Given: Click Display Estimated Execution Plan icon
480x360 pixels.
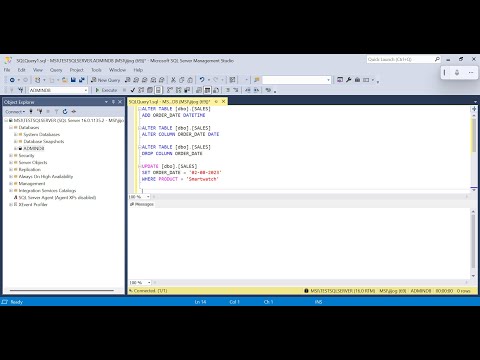Looking at the screenshot, I should click(x=141, y=90).
